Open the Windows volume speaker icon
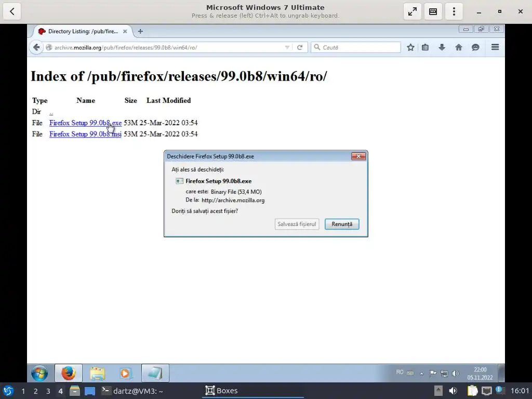The image size is (532, 399). pyautogui.click(x=455, y=374)
